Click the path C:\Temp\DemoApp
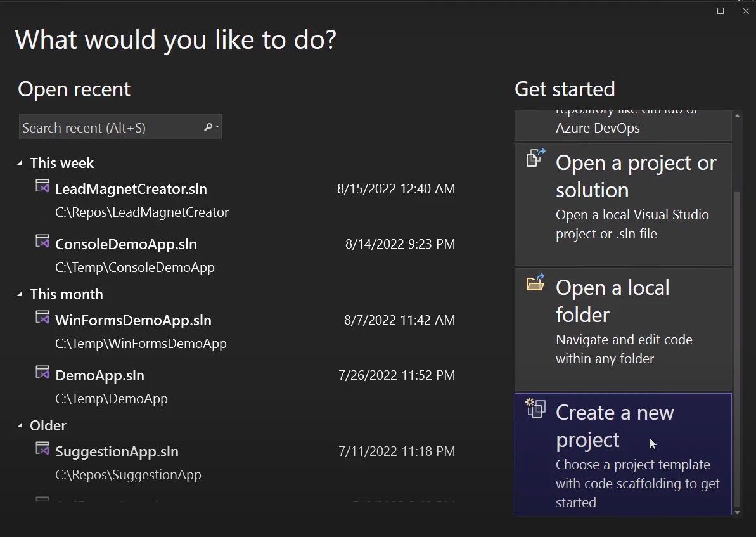Viewport: 756px width, 537px height. click(x=112, y=399)
